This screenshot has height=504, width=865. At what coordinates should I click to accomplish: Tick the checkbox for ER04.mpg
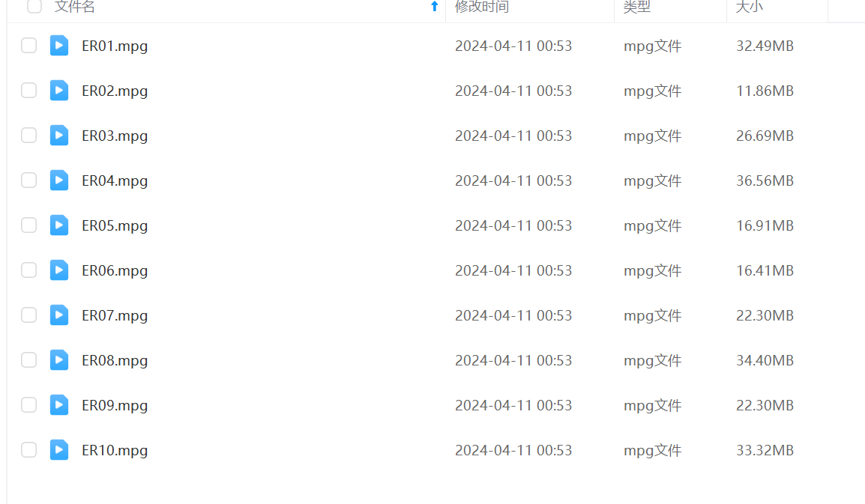coord(28,180)
